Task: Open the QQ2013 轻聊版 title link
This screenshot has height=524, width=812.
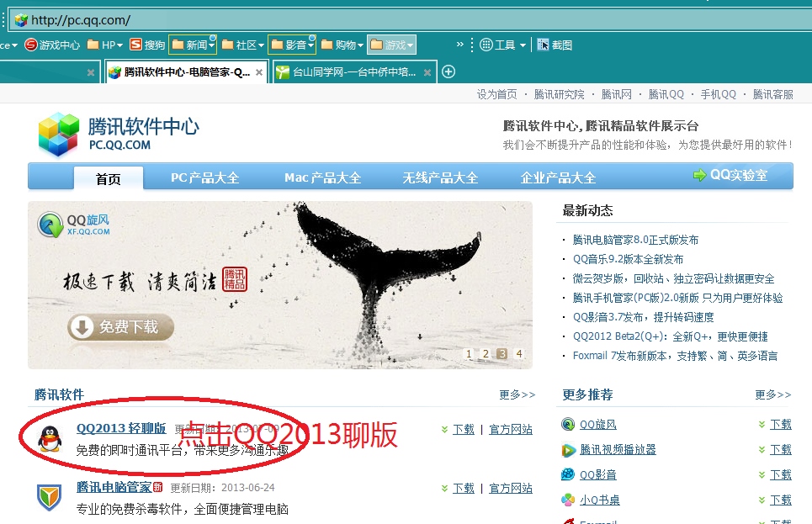Action: click(121, 428)
